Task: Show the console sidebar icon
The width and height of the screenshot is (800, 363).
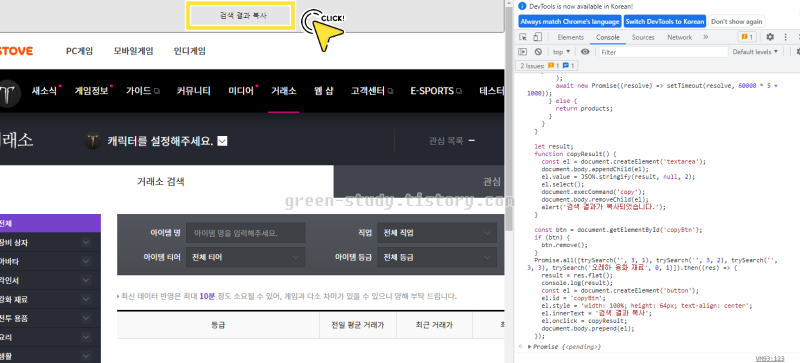Action: tap(522, 52)
